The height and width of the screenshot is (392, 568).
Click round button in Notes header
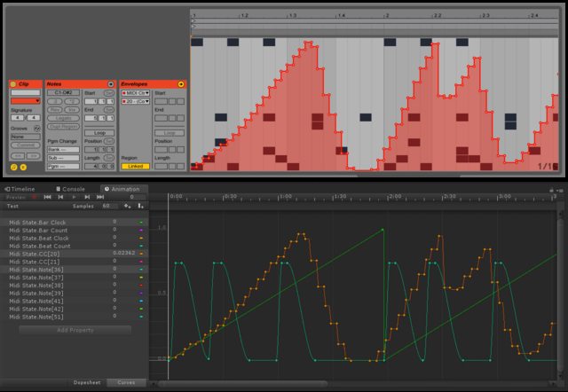[110, 84]
